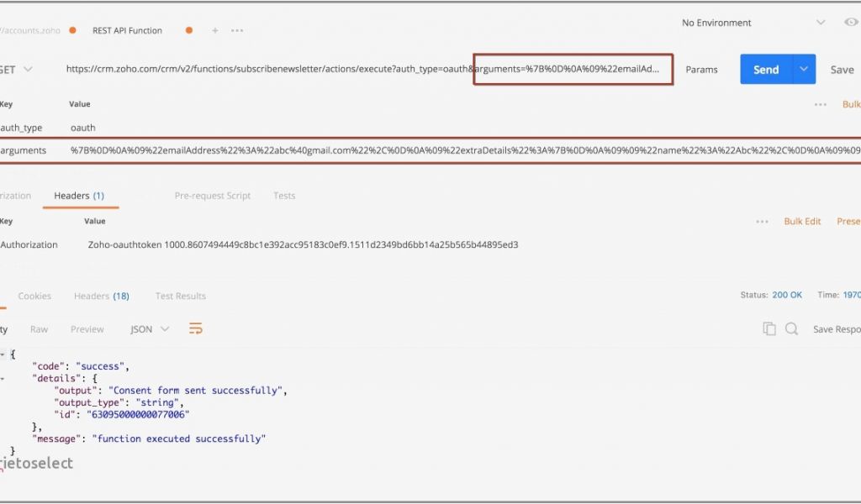Image resolution: width=861 pixels, height=504 pixels.
Task: Collapse the root JSON object arrow
Action: coord(3,354)
